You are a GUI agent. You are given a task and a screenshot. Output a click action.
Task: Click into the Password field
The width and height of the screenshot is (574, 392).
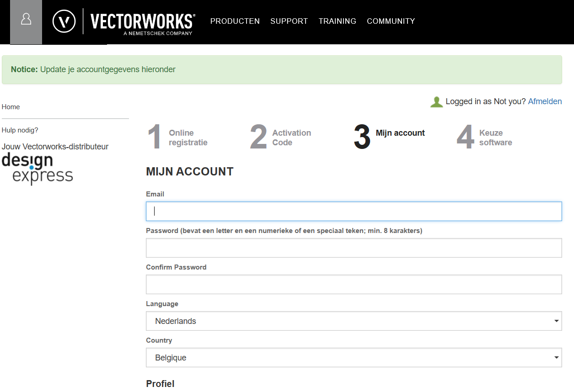[354, 248]
